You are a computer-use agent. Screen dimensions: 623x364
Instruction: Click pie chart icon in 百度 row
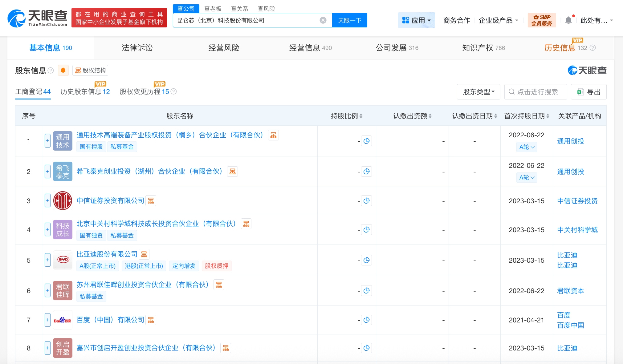(x=366, y=320)
